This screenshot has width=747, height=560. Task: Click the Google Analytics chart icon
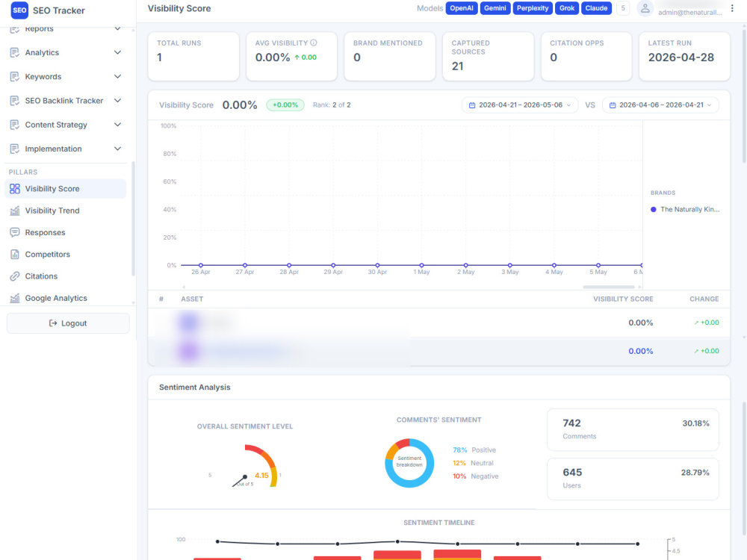click(15, 298)
